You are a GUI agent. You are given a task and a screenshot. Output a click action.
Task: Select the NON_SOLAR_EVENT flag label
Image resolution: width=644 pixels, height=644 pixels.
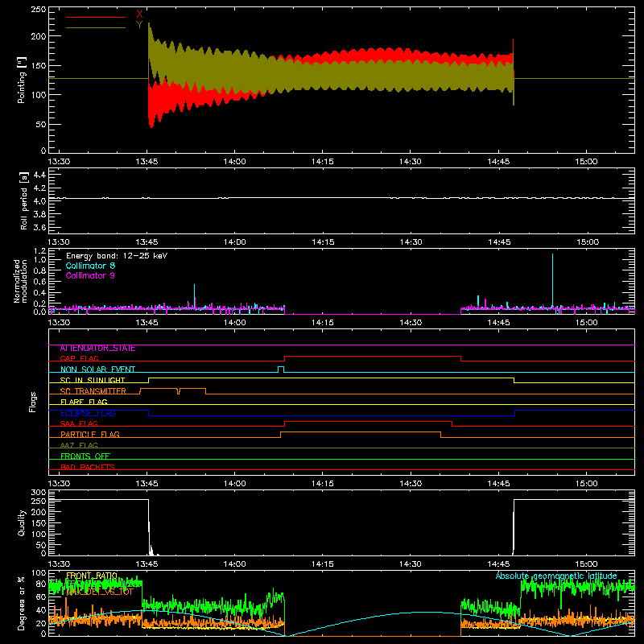pos(97,369)
